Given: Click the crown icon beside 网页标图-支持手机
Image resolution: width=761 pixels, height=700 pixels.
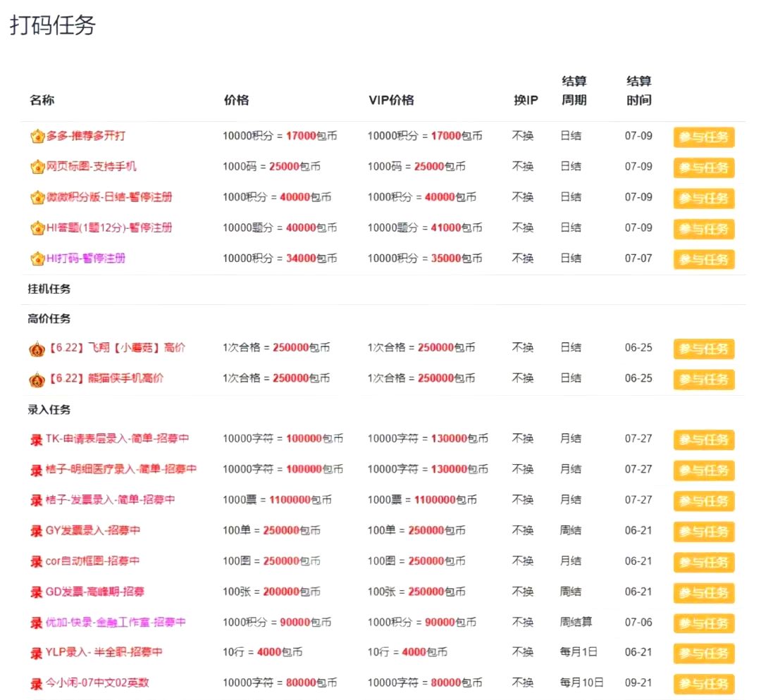Looking at the screenshot, I should [36, 167].
